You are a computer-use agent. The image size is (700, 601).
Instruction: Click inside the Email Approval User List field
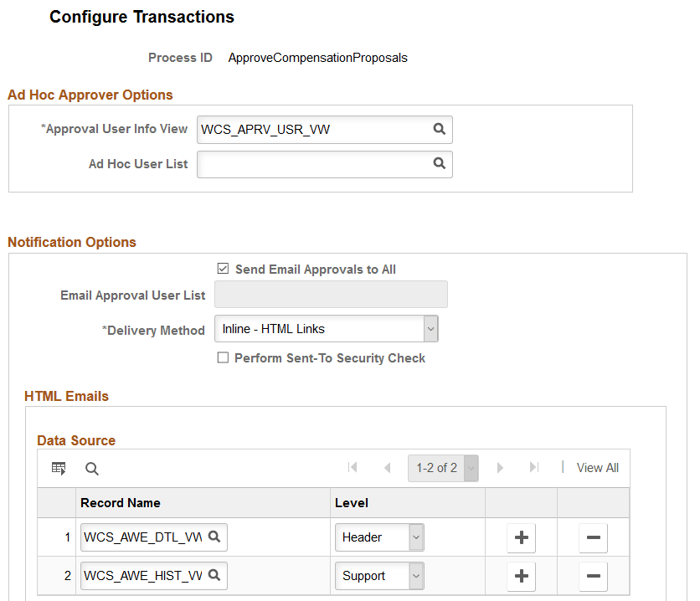(x=331, y=295)
